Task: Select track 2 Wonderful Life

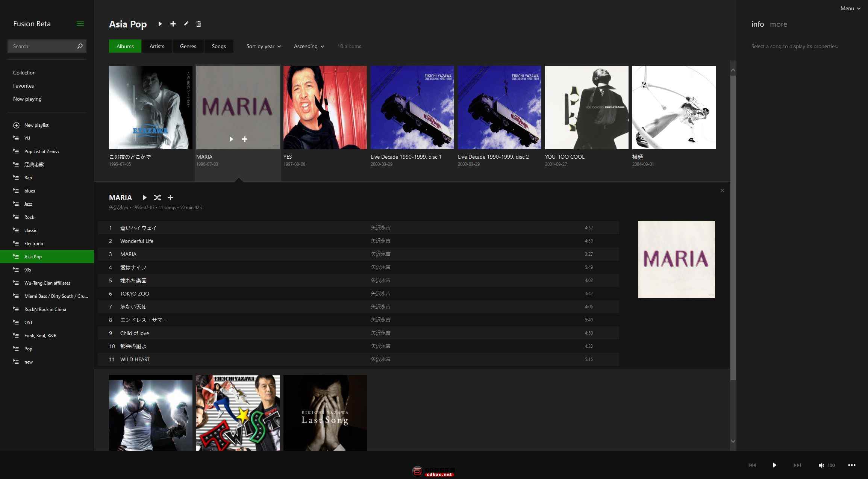Action: click(x=358, y=241)
